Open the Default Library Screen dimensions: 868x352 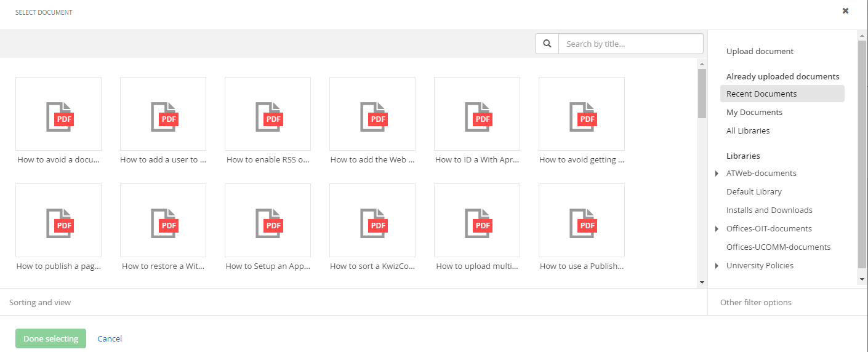click(x=754, y=191)
